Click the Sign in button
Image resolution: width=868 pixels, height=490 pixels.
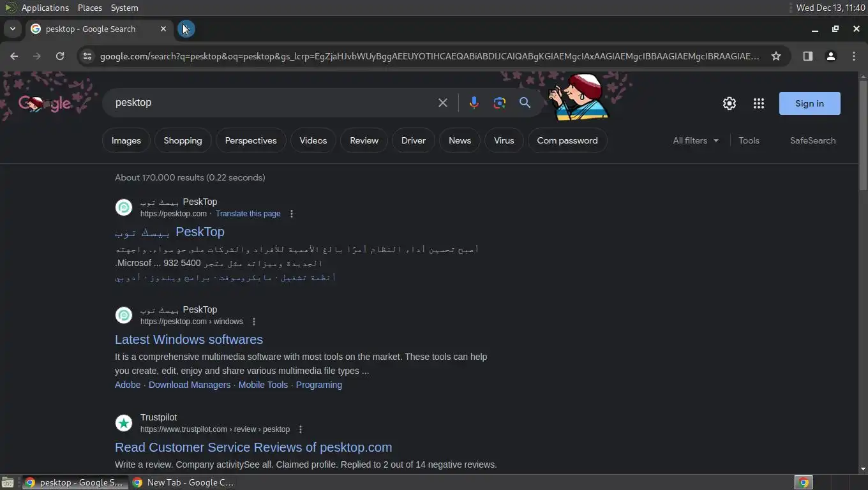point(809,103)
